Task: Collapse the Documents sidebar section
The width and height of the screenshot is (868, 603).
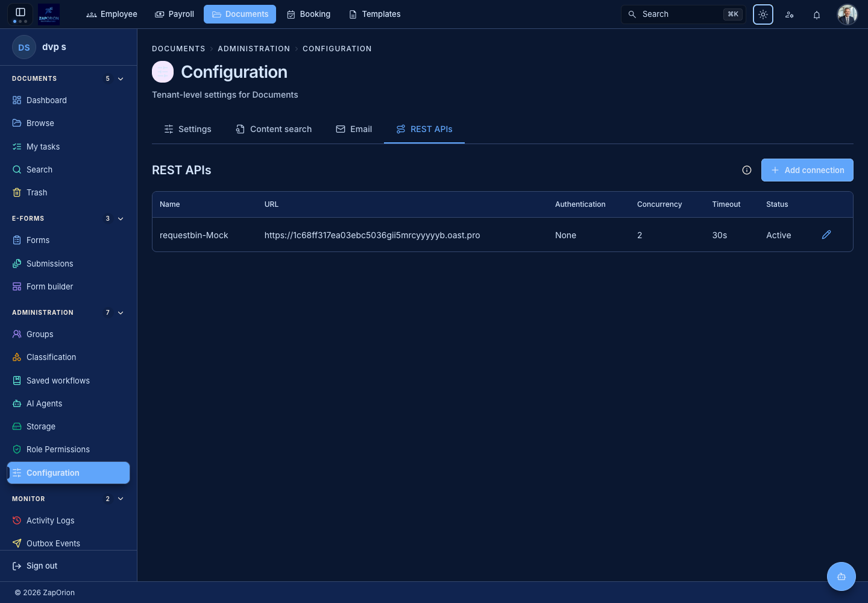Action: pos(121,79)
